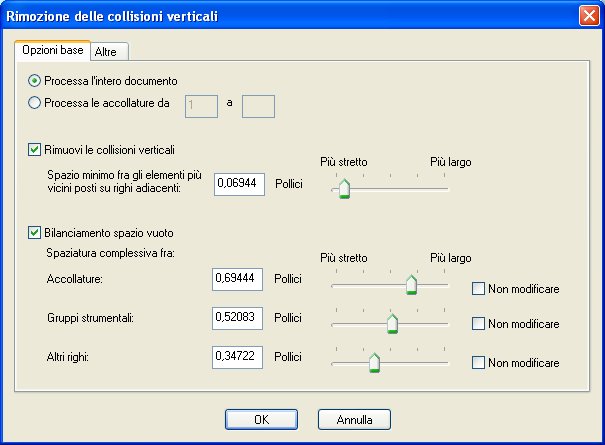Click the starting accollatura number field
This screenshot has width=605, height=445.
pos(201,104)
